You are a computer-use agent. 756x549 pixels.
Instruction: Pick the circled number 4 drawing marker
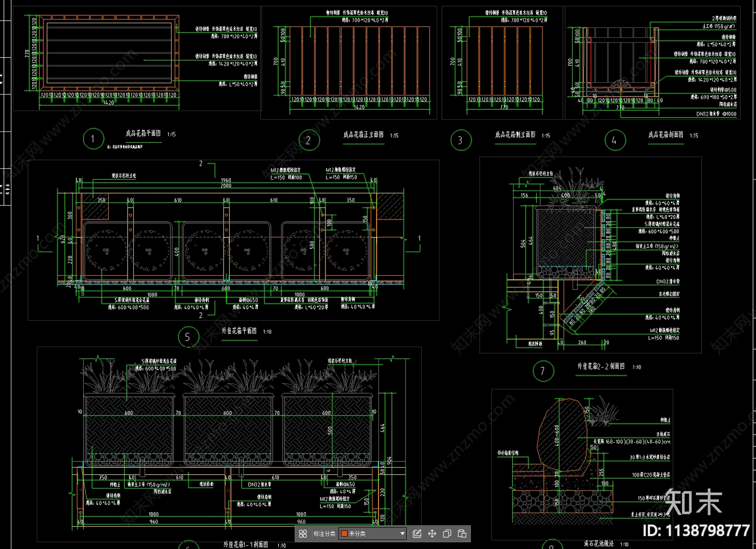tap(615, 140)
